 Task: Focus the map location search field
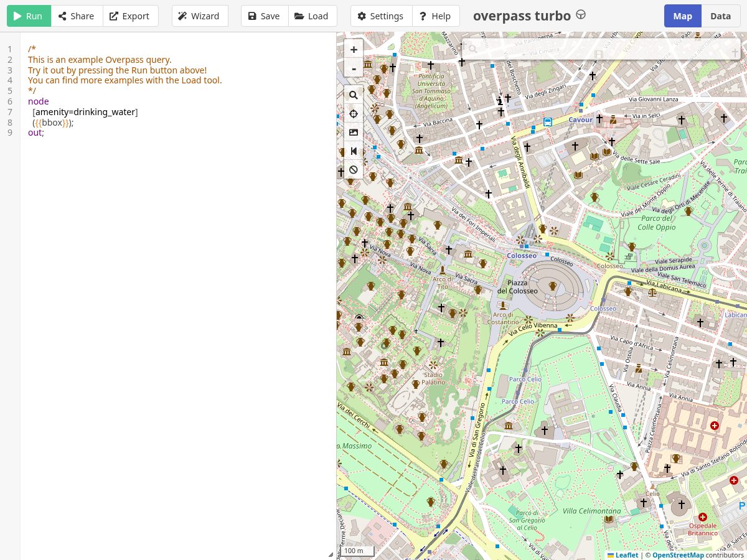tap(601, 49)
